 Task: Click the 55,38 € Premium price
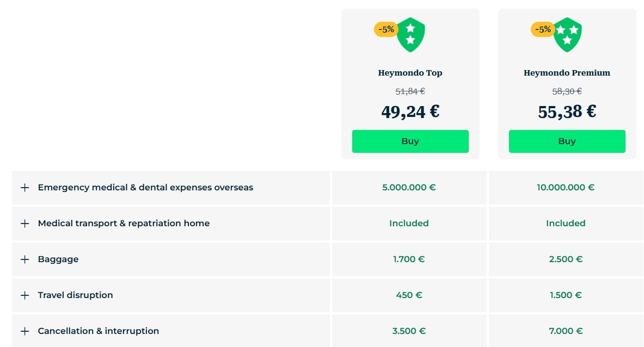coord(567,111)
